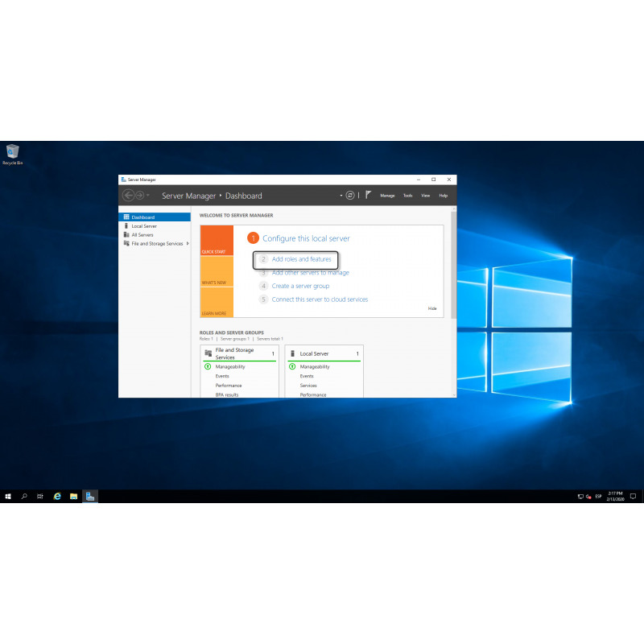
Task: Open the navigation history dropdown arrow
Action: [148, 196]
